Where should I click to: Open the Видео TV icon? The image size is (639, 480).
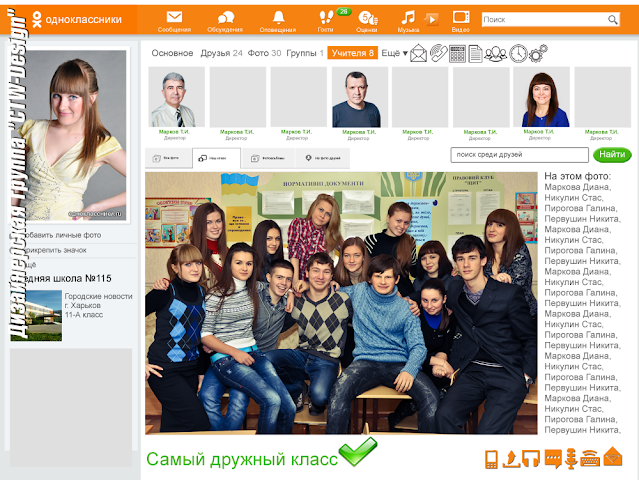tap(461, 17)
